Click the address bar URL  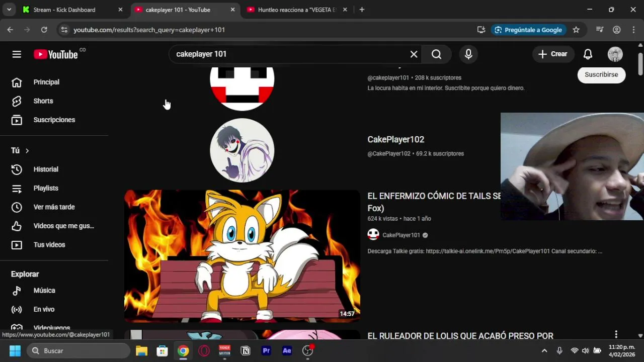[149, 30]
